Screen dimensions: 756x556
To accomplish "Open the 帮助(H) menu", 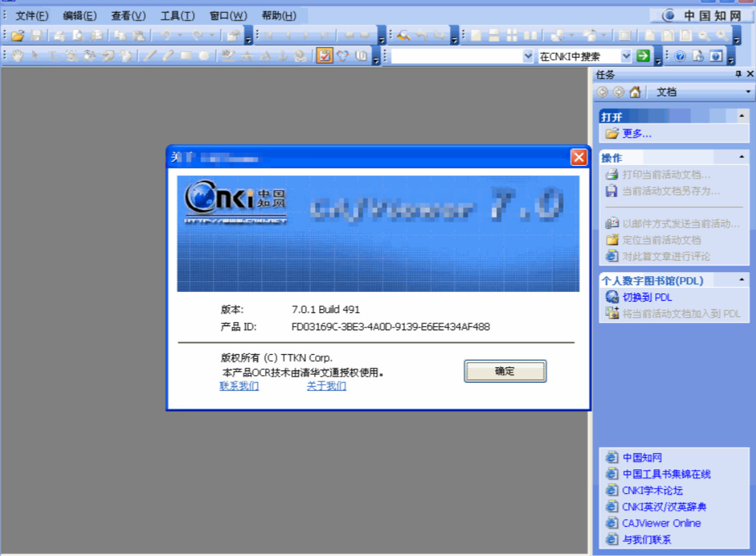I will pos(279,16).
